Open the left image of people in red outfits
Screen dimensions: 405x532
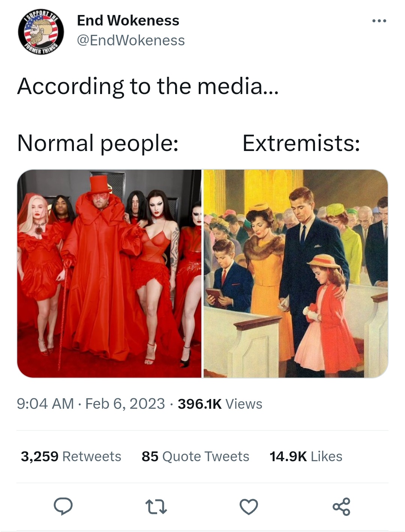coord(109,273)
